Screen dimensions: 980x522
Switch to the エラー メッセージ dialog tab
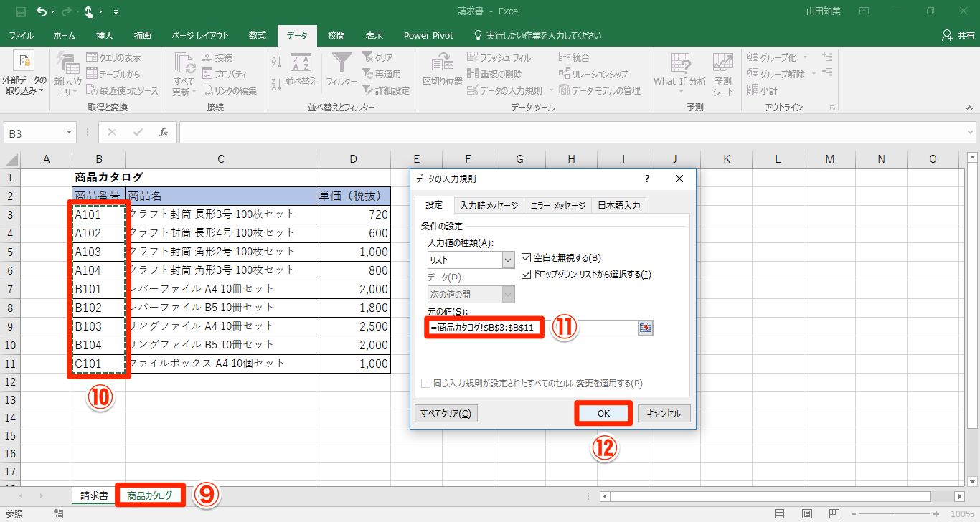tap(558, 206)
